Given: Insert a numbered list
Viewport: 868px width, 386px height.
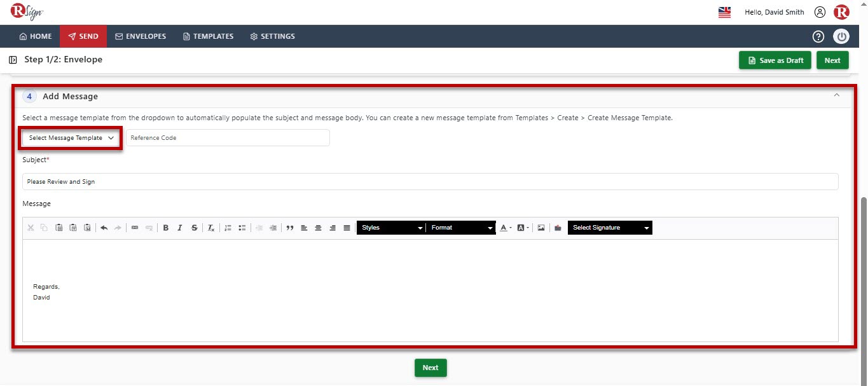Looking at the screenshot, I should coord(228,228).
